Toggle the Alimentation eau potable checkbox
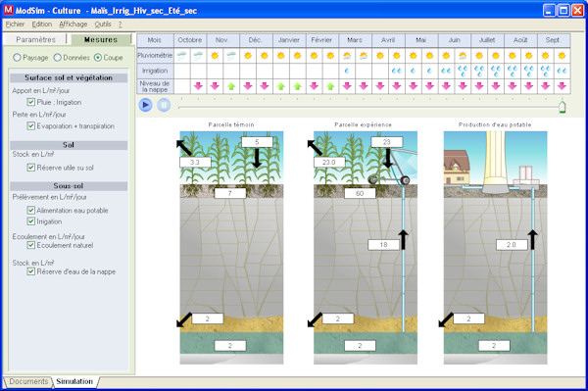Viewport: 588px width, 391px height. click(x=31, y=211)
